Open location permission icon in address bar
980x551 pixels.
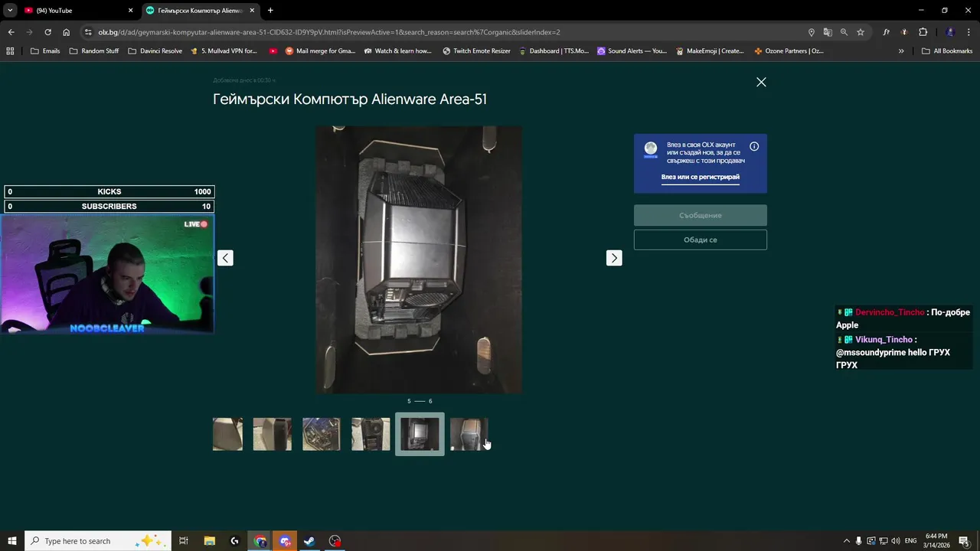click(x=812, y=32)
